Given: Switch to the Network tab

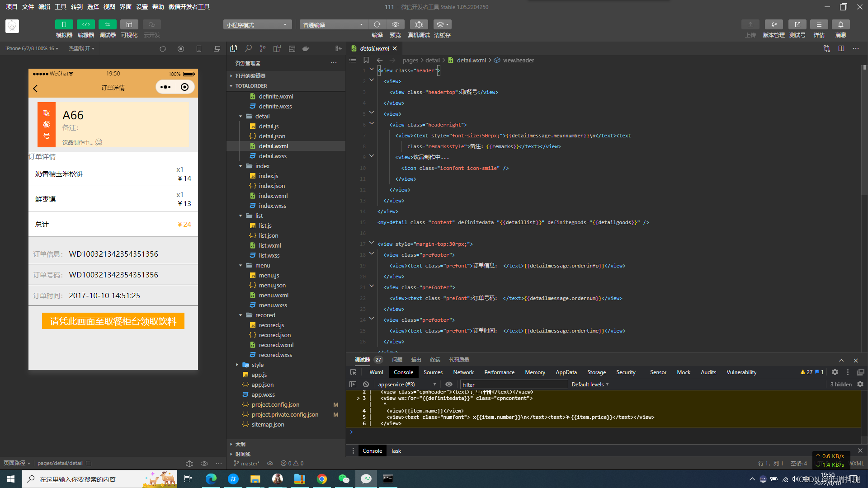Looking at the screenshot, I should pos(463,372).
